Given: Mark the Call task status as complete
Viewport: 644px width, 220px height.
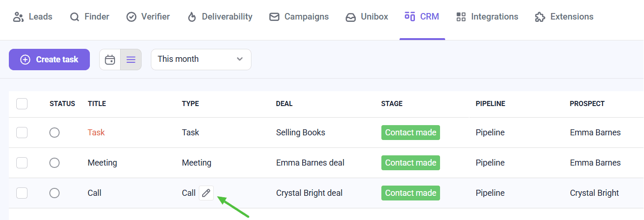Looking at the screenshot, I should point(54,193).
